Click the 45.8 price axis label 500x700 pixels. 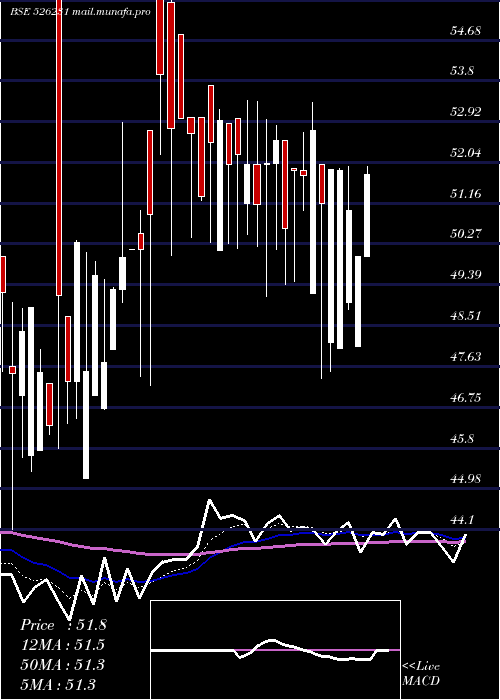click(462, 438)
